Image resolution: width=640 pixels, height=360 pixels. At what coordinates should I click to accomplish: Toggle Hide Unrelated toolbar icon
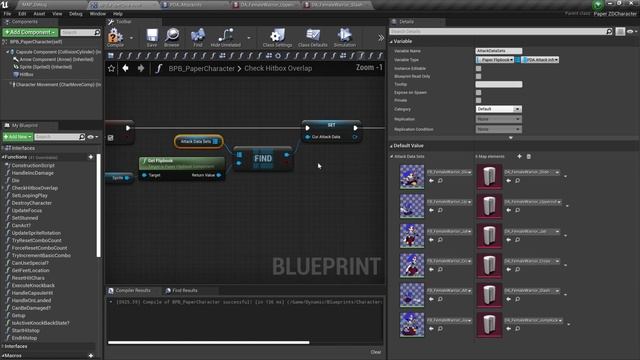pyautogui.click(x=225, y=37)
